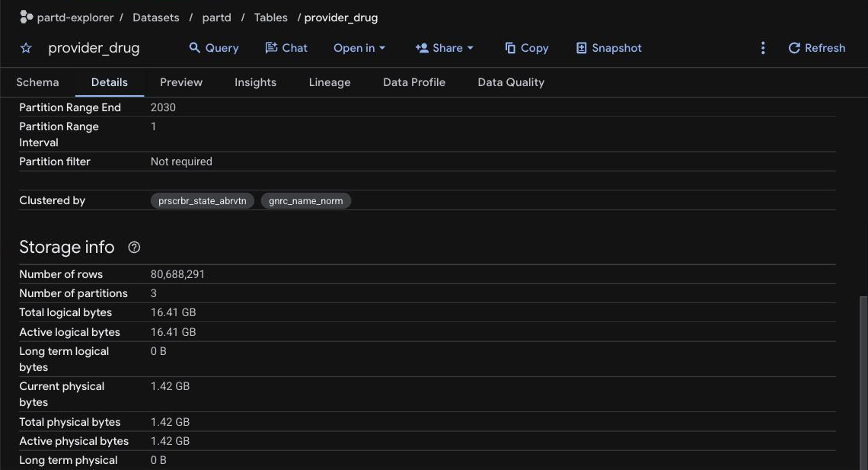Click the gnrc_name_norm cluster chip
868x470 pixels.
pyautogui.click(x=305, y=200)
